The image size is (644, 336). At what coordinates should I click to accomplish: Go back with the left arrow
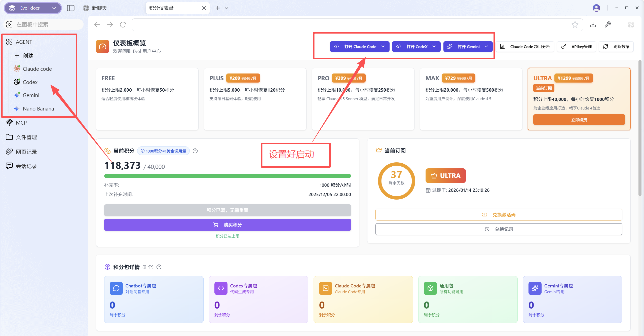[97, 25]
